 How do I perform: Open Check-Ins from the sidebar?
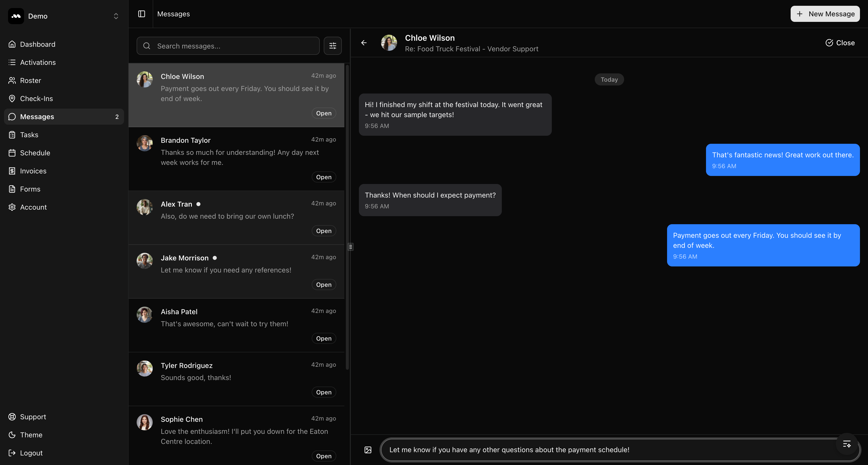[36, 99]
